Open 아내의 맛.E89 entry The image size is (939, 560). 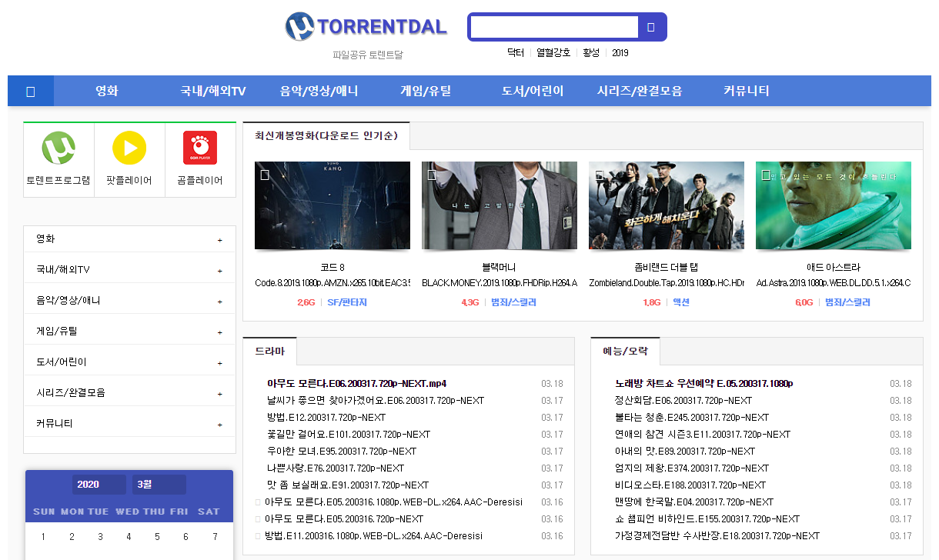pyautogui.click(x=685, y=451)
